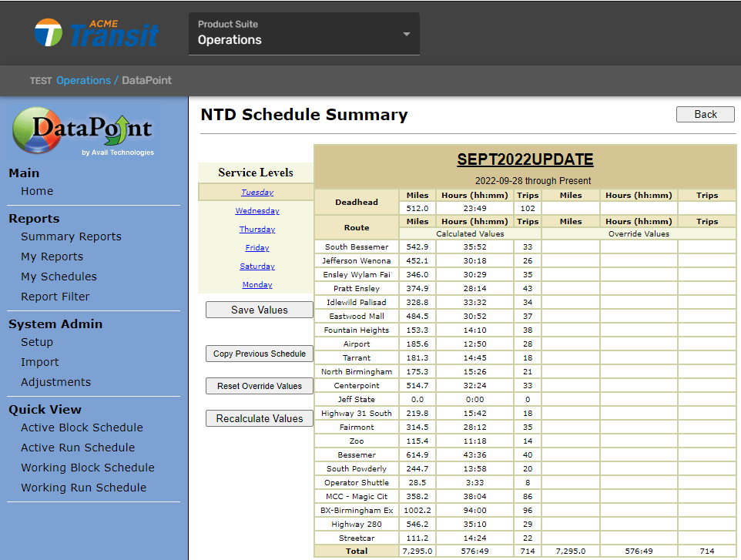
Task: Click Idlewild Palisad miles value 328.8
Action: [x=417, y=302]
